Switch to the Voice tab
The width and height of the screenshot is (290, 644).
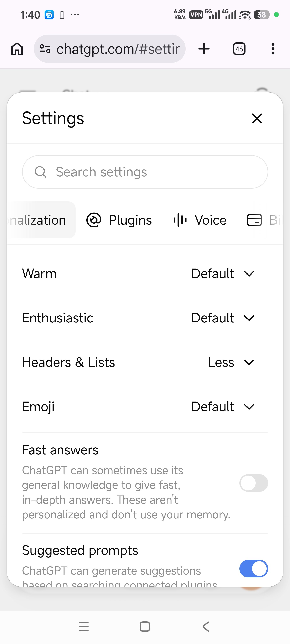point(200,220)
